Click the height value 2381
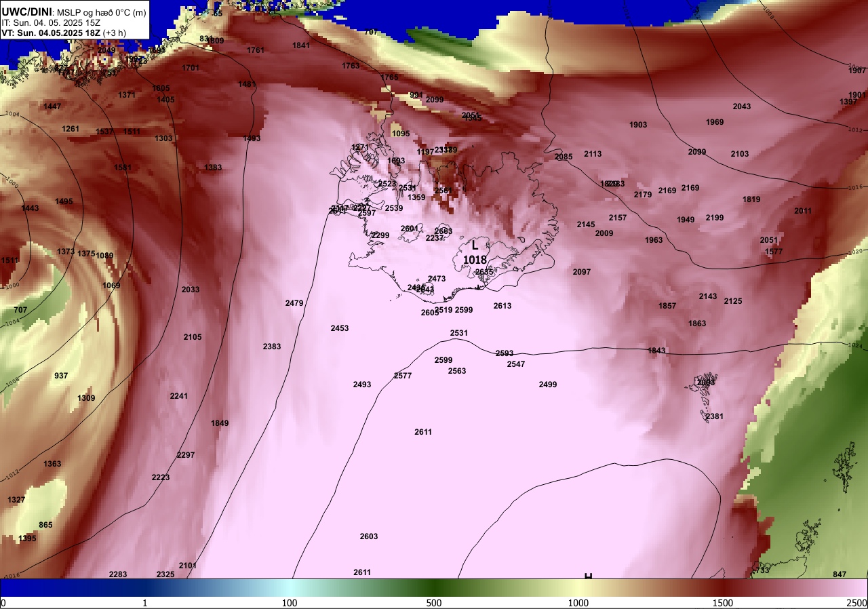 (x=715, y=416)
